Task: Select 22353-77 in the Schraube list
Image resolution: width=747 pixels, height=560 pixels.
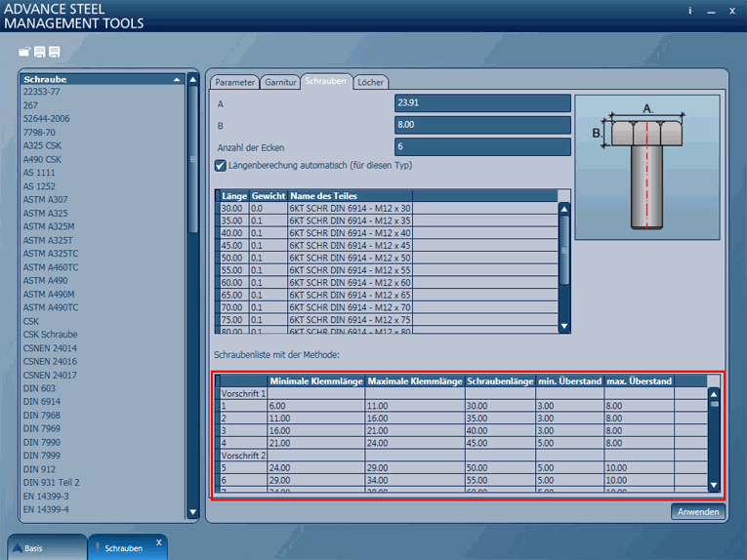Action: pos(41,92)
